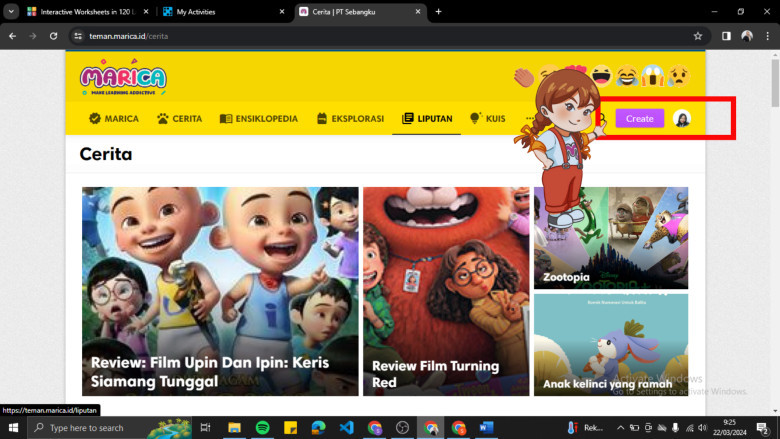Open the notification center
This screenshot has height=439, width=780.
pyautogui.click(x=763, y=428)
